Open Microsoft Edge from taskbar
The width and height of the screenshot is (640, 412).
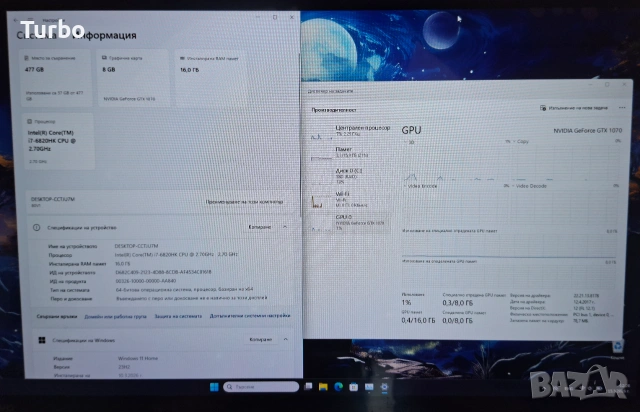pyautogui.click(x=338, y=387)
